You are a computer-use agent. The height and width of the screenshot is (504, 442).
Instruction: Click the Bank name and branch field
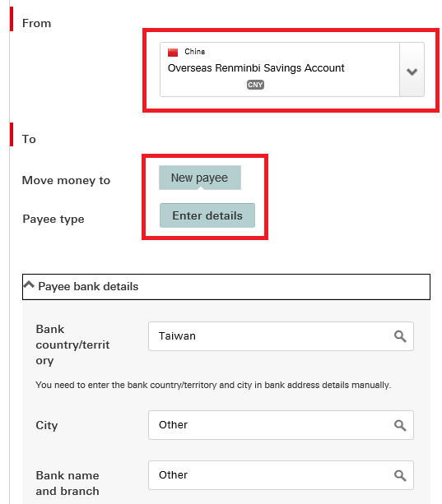point(281,475)
